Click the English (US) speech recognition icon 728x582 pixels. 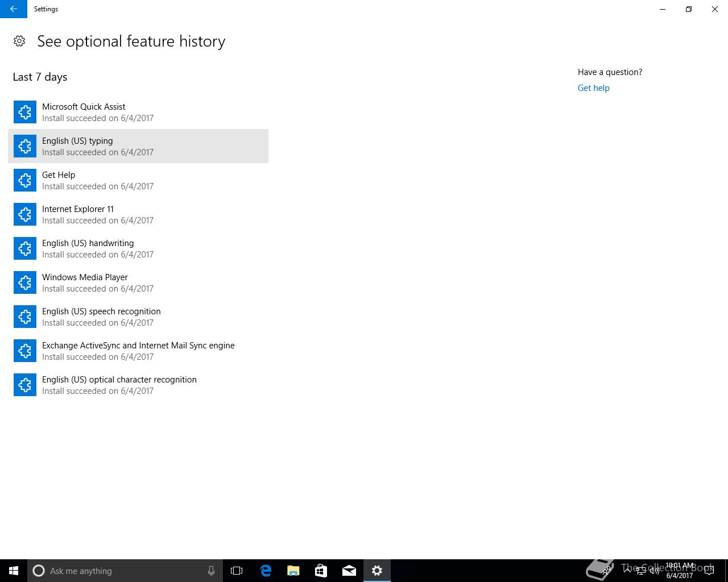click(25, 317)
